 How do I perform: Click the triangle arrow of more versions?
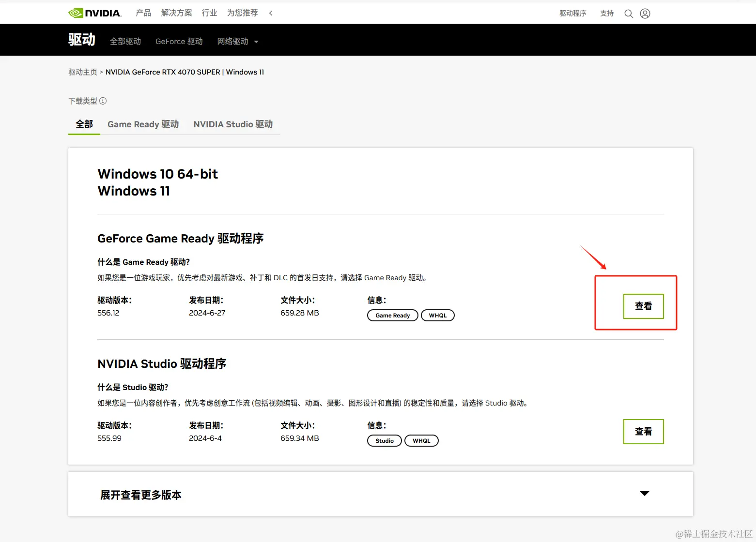(645, 494)
